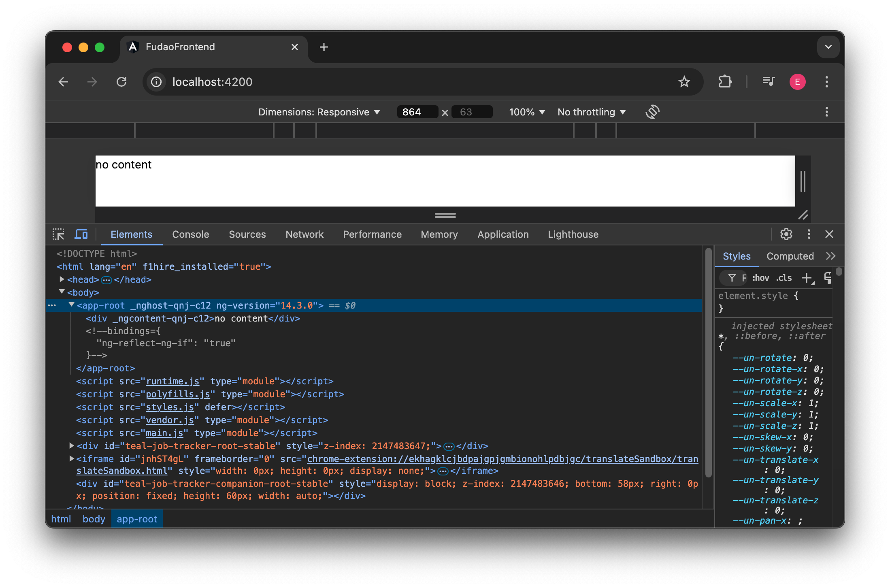Toggle the device toolbar icon
The width and height of the screenshot is (890, 588).
(x=81, y=234)
